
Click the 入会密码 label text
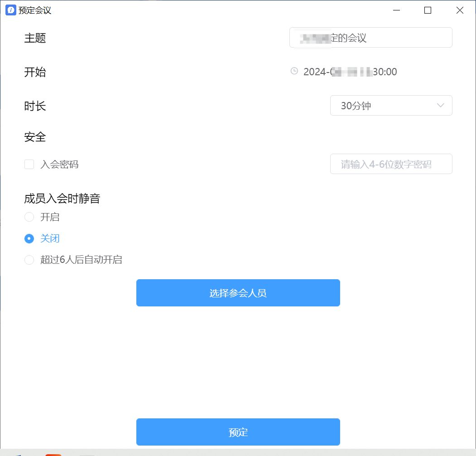tap(59, 165)
